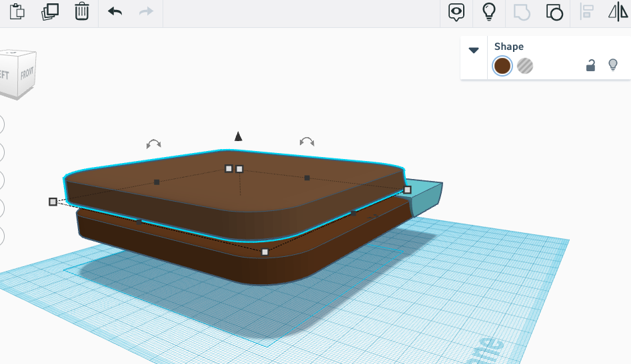The height and width of the screenshot is (364, 631).
Task: Select the right white corner handle
Action: (407, 190)
